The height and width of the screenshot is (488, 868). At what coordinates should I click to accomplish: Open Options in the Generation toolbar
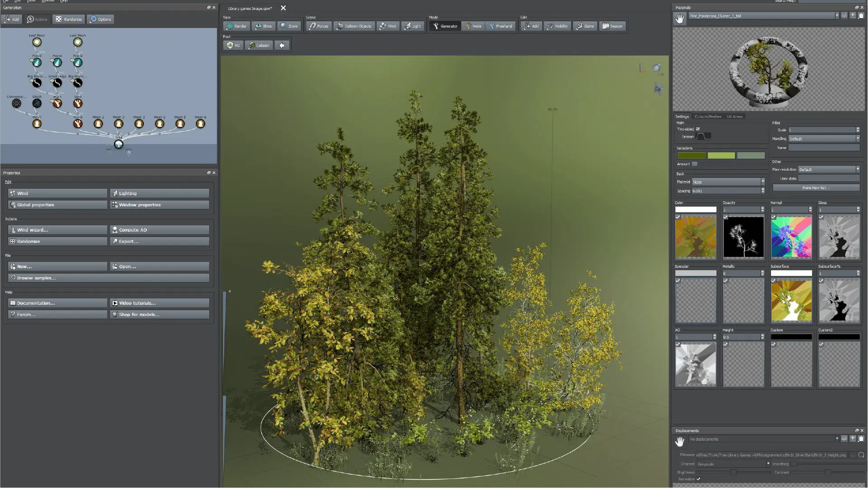(x=100, y=19)
